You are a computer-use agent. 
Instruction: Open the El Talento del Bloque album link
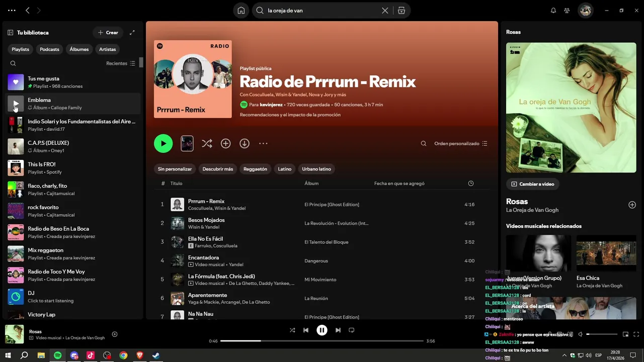pos(327,242)
